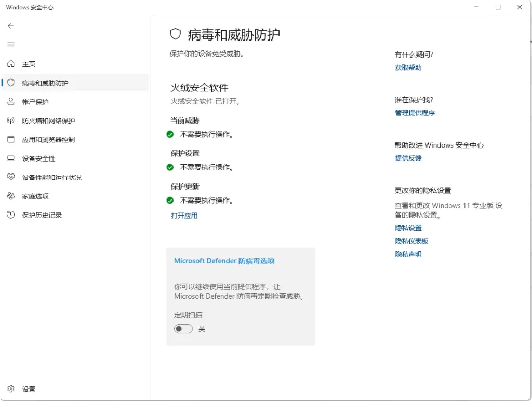Click 火绒安全软件 已打开 status text
Image resolution: width=532 pixels, height=401 pixels.
pyautogui.click(x=205, y=101)
